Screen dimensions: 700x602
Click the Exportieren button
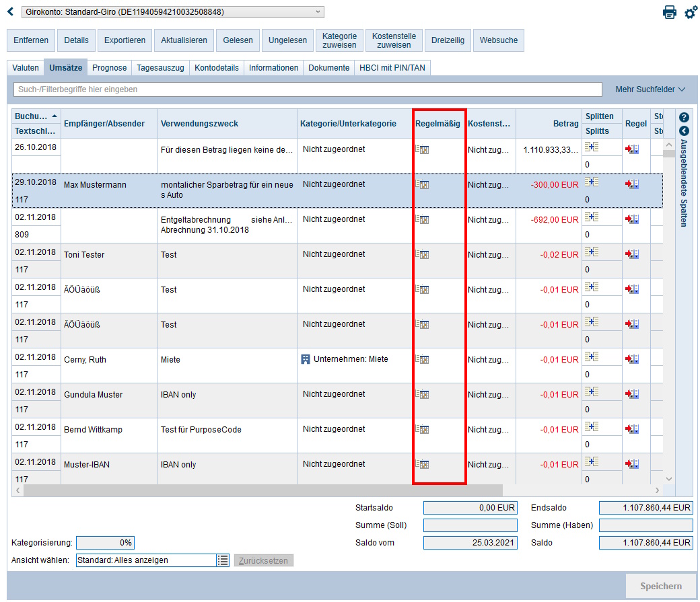point(125,40)
